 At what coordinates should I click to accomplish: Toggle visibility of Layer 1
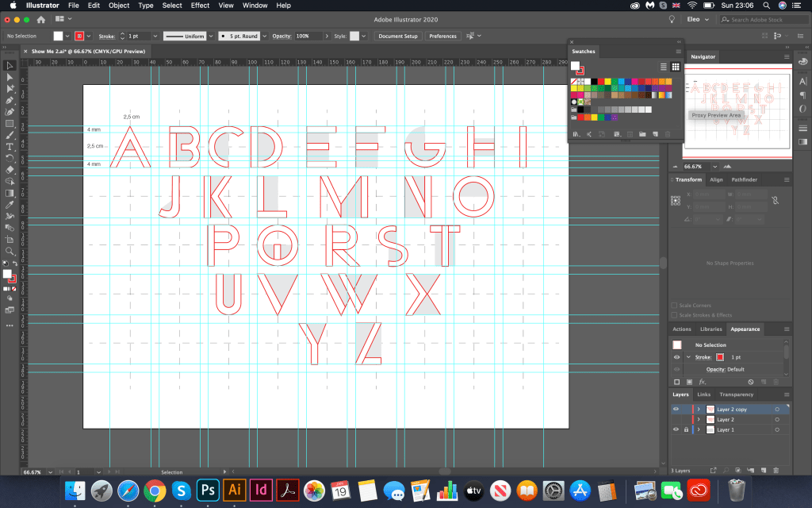point(676,429)
